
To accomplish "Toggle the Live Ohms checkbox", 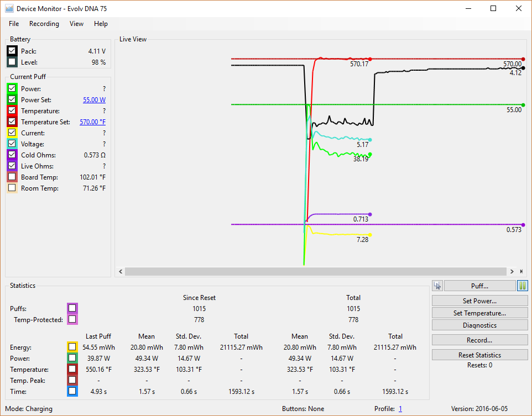I will (x=12, y=166).
